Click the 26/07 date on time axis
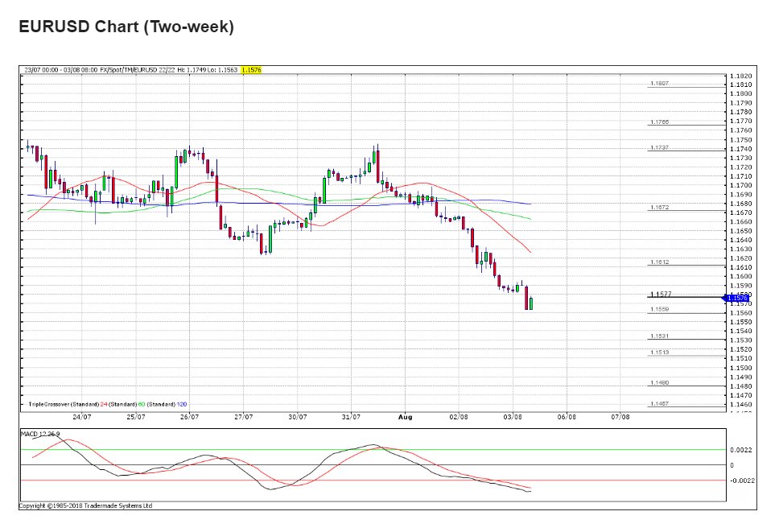Image resolution: width=779 pixels, height=532 pixels. (189, 417)
